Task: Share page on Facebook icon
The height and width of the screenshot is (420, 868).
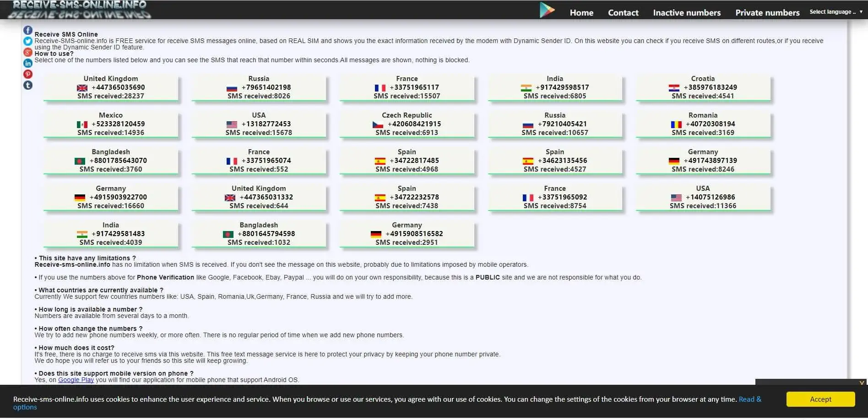Action: tap(28, 30)
